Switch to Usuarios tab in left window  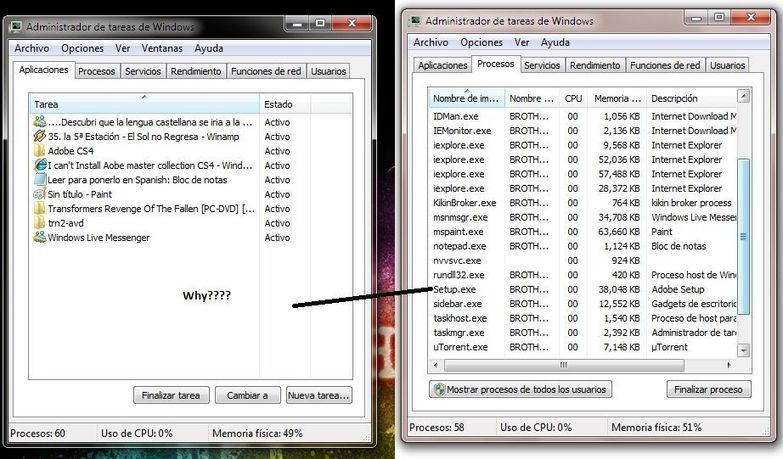pyautogui.click(x=328, y=71)
